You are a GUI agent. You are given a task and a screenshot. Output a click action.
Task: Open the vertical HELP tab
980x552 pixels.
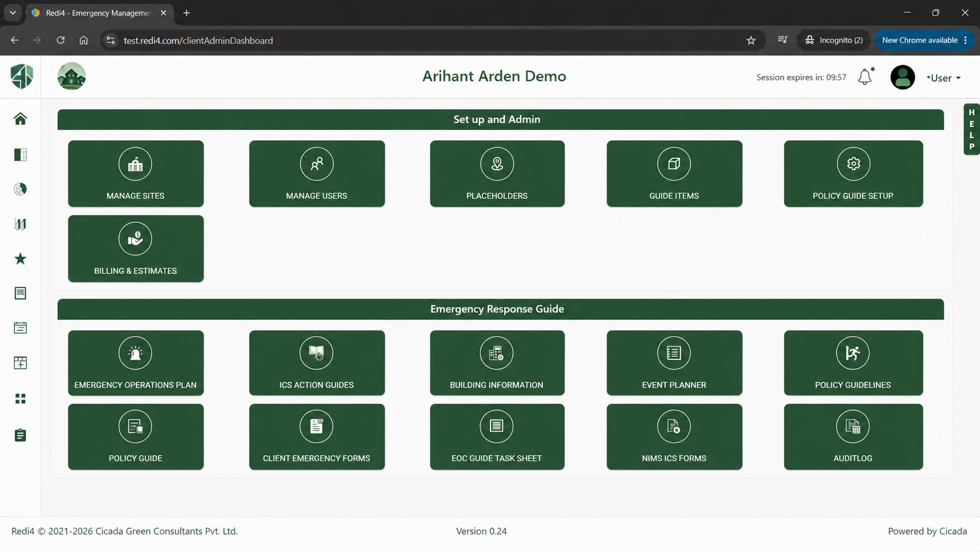click(971, 130)
